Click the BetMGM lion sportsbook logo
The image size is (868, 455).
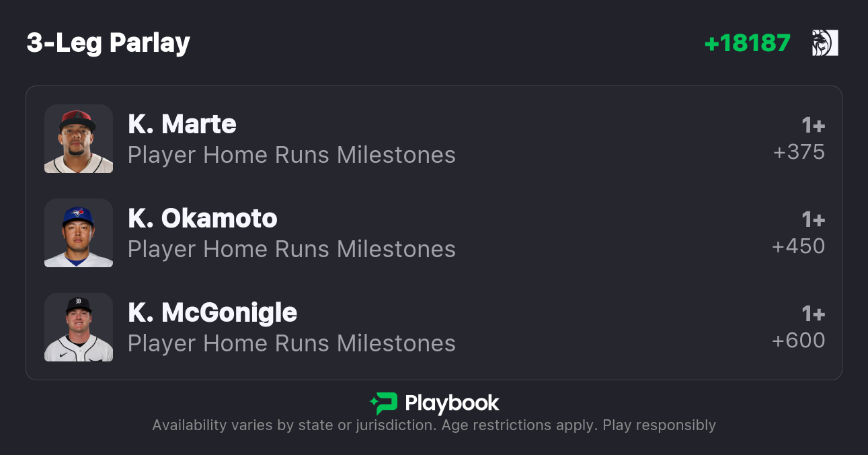tap(825, 43)
